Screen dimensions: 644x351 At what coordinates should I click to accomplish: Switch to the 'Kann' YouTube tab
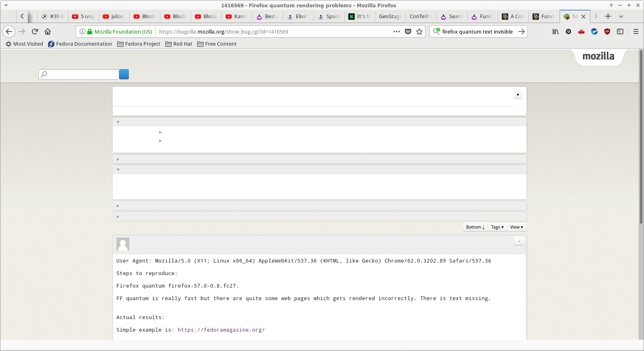click(237, 17)
